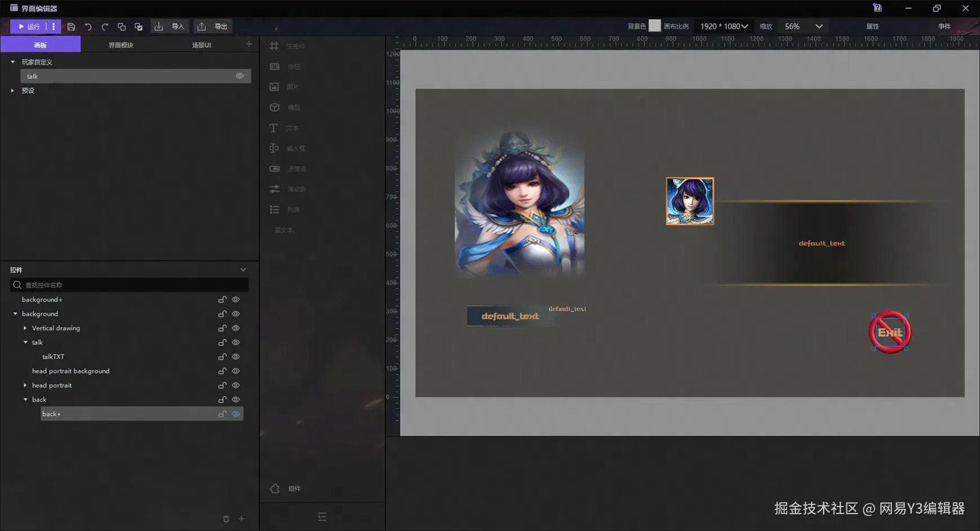Select the back+ tree item
The width and height of the screenshot is (980, 531).
pos(141,414)
